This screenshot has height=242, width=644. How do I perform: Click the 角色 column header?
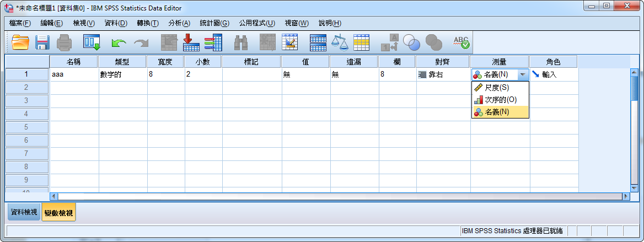pos(553,62)
